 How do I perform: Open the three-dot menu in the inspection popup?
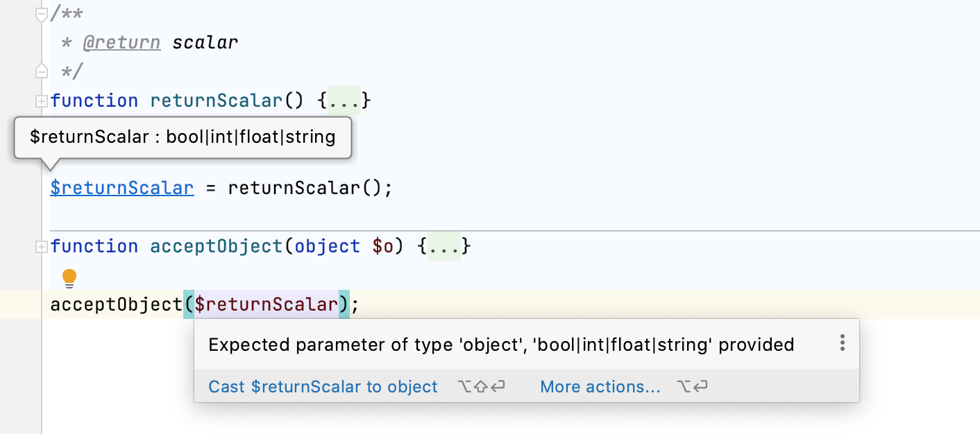842,343
